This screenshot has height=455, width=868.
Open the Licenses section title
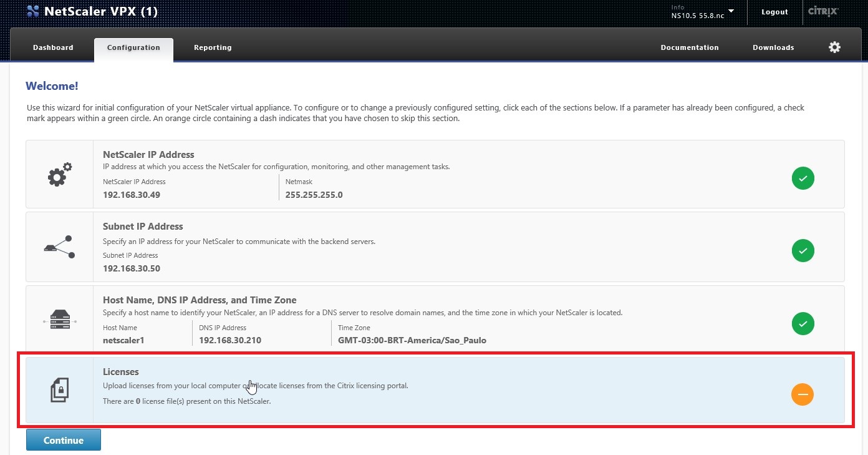(x=121, y=371)
